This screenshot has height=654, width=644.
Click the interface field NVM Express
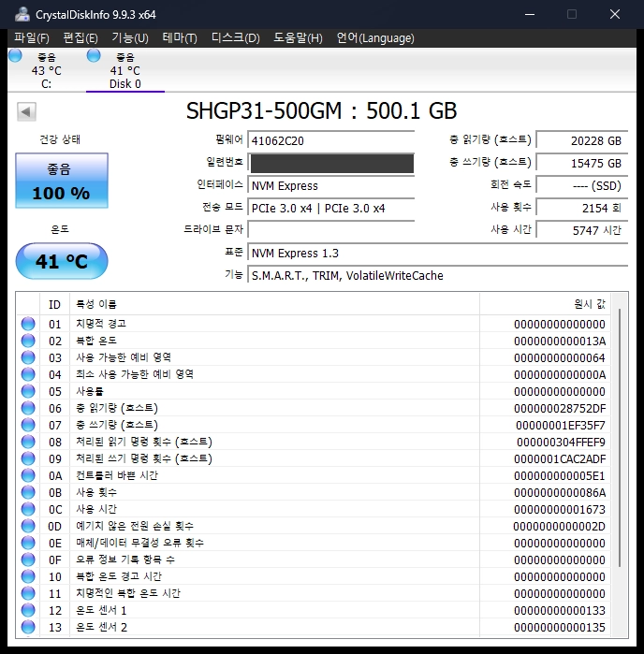tap(331, 185)
